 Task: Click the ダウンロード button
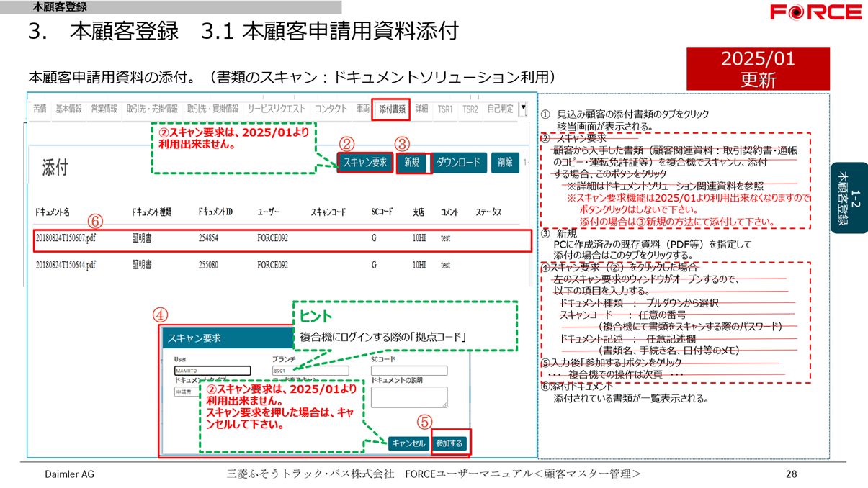[458, 163]
